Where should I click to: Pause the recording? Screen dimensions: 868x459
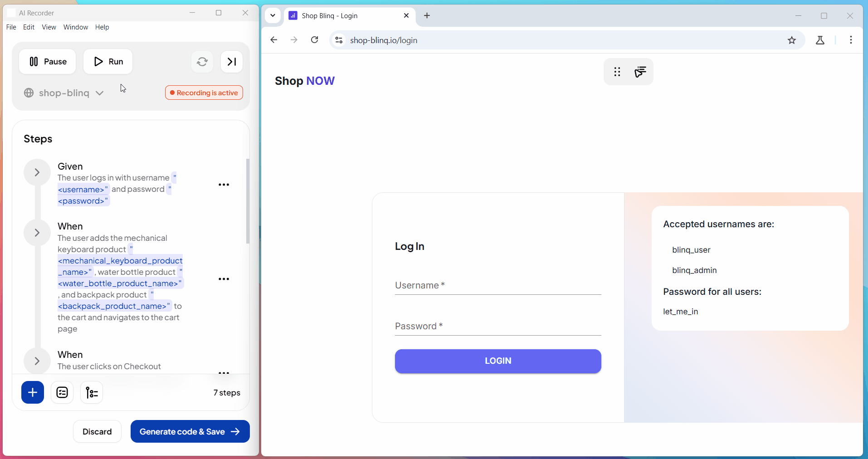(x=48, y=62)
